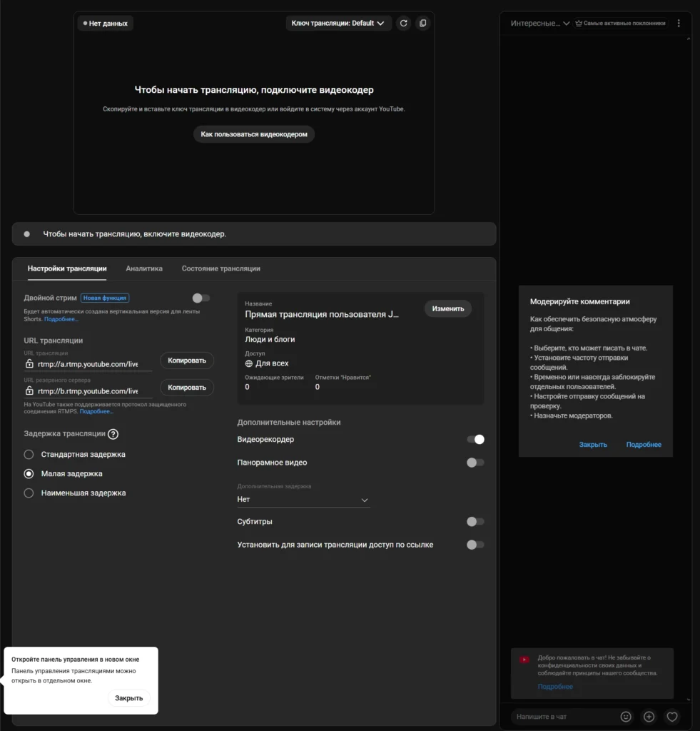Click the help icon next to Задержка трансляции

(x=114, y=434)
